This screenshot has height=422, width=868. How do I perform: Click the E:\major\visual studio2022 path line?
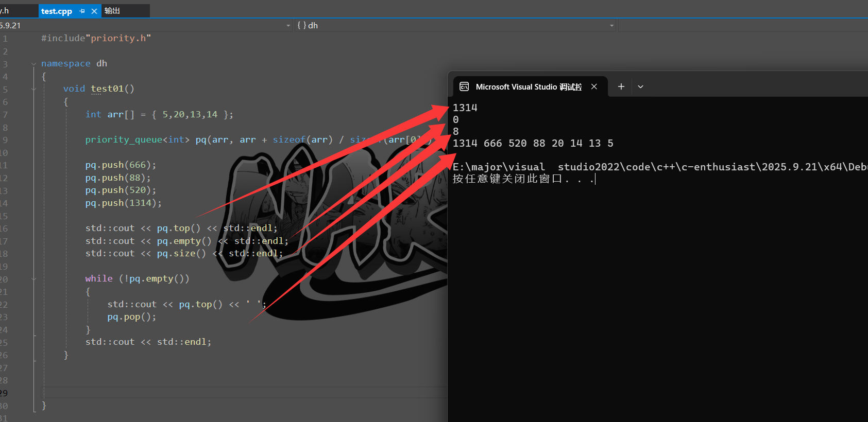[660, 167]
